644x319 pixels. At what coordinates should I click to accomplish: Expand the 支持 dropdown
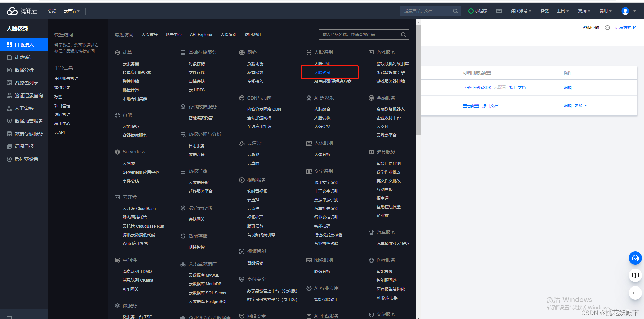(x=584, y=11)
